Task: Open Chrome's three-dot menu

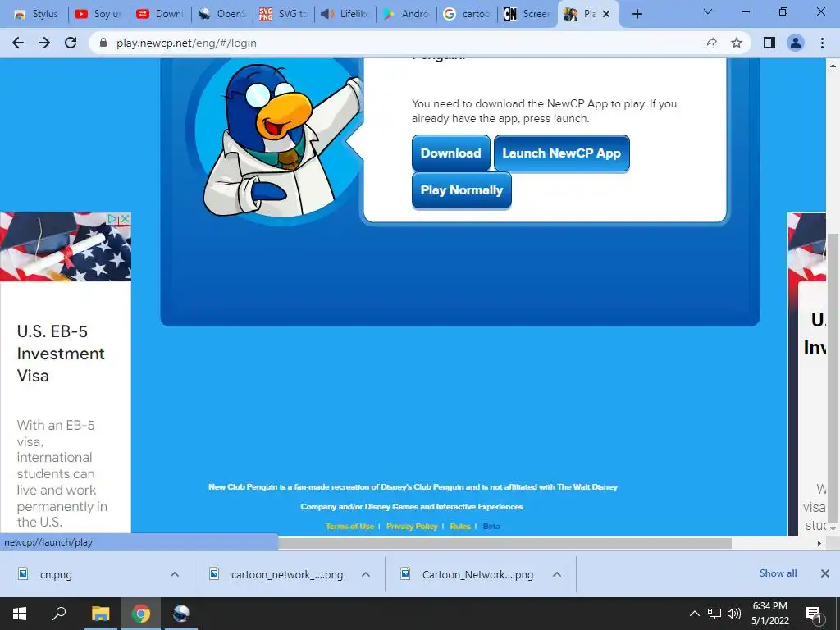Action: pyautogui.click(x=822, y=43)
